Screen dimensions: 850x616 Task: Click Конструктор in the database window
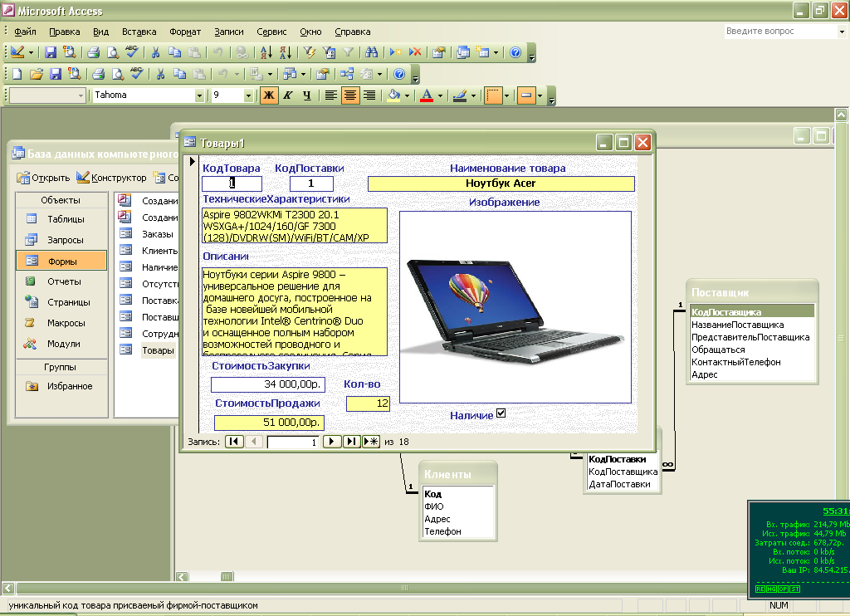point(111,178)
